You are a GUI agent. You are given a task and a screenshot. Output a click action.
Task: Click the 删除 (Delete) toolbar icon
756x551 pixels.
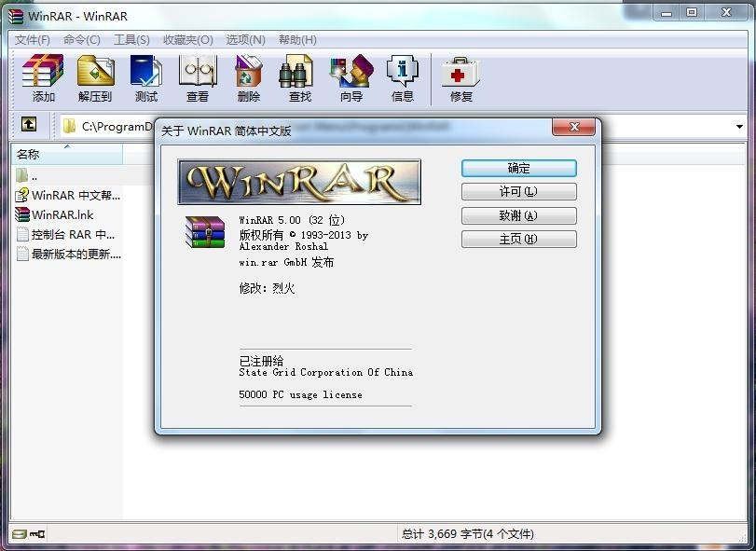(248, 72)
